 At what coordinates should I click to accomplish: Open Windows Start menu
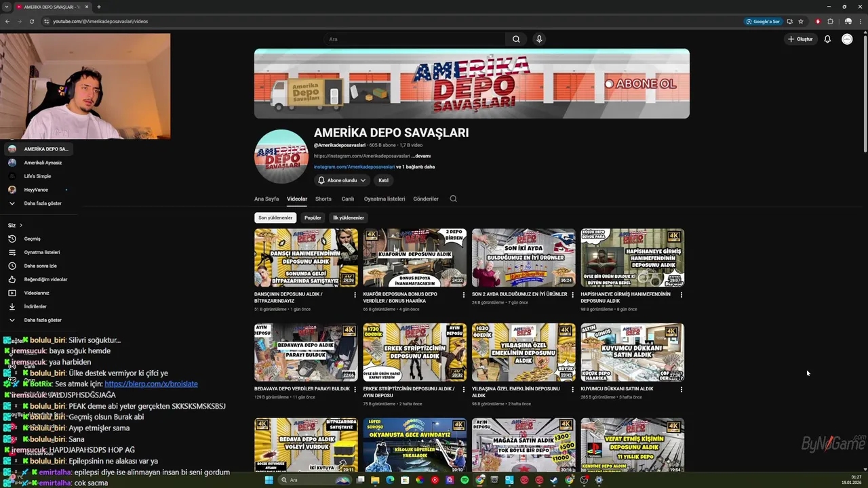point(269,480)
